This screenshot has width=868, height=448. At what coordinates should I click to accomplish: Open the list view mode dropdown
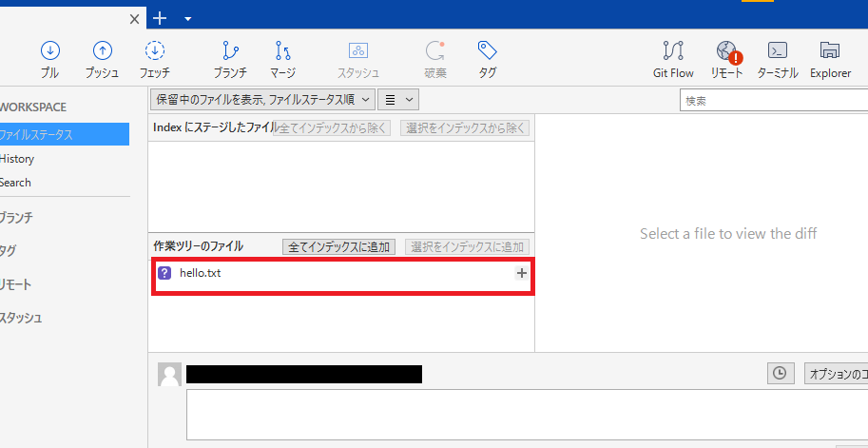[398, 99]
